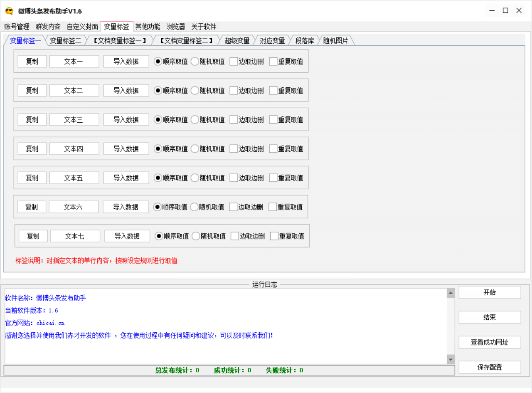The width and height of the screenshot is (532, 393).
Task: Click the 开始 button
Action: coord(490,292)
